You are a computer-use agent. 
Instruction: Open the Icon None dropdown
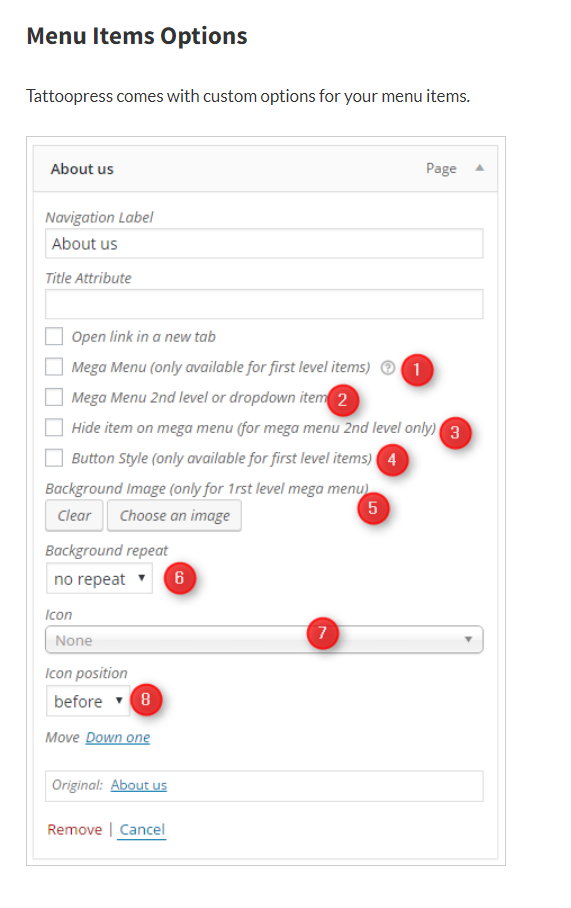coord(264,640)
